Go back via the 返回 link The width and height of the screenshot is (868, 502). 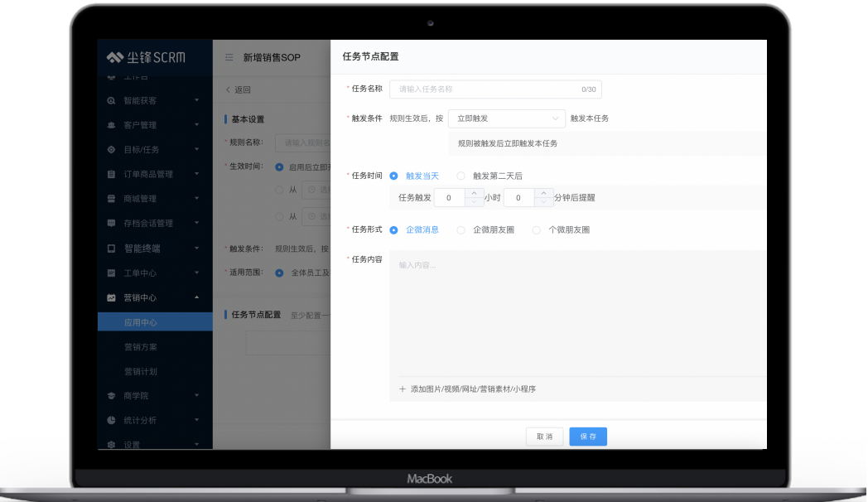[x=239, y=89]
